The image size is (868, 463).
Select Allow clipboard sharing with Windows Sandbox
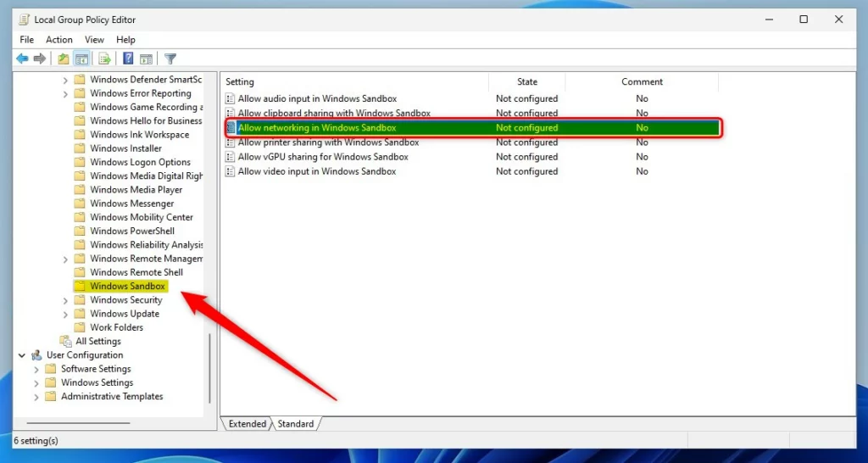[334, 113]
